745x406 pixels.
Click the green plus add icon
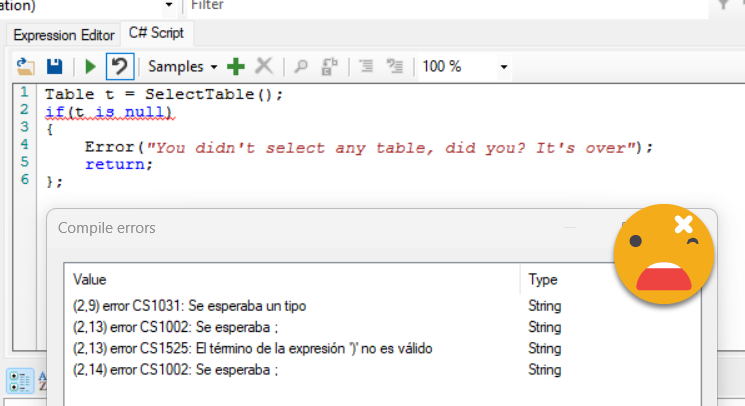(236, 67)
